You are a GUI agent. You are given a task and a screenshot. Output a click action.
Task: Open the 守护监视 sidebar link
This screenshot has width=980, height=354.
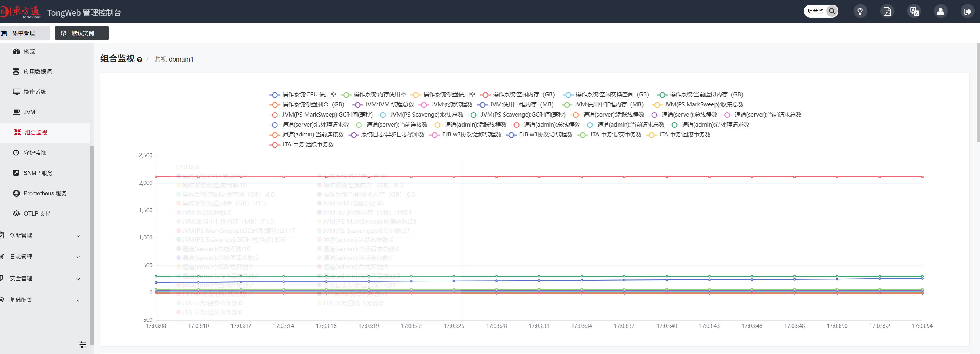[35, 153]
